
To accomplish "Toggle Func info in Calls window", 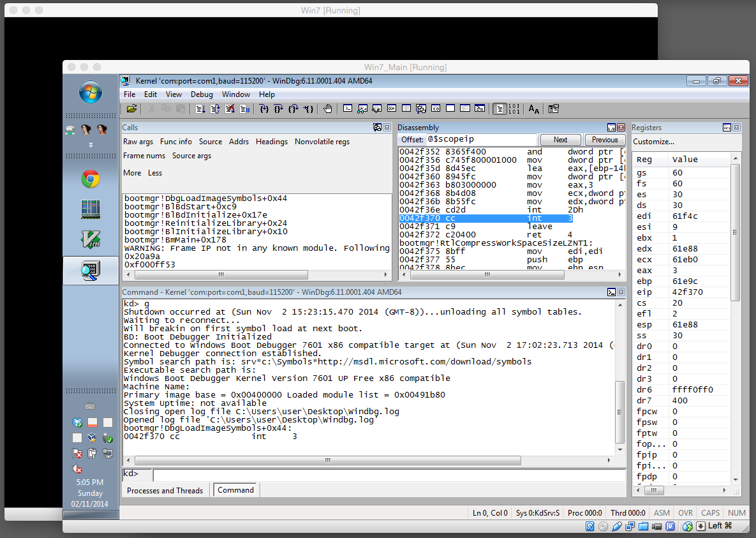I will [x=176, y=142].
